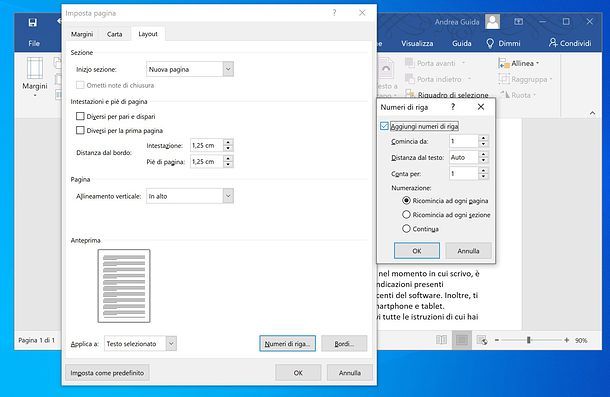Increase Intestazione distance value

228,142
